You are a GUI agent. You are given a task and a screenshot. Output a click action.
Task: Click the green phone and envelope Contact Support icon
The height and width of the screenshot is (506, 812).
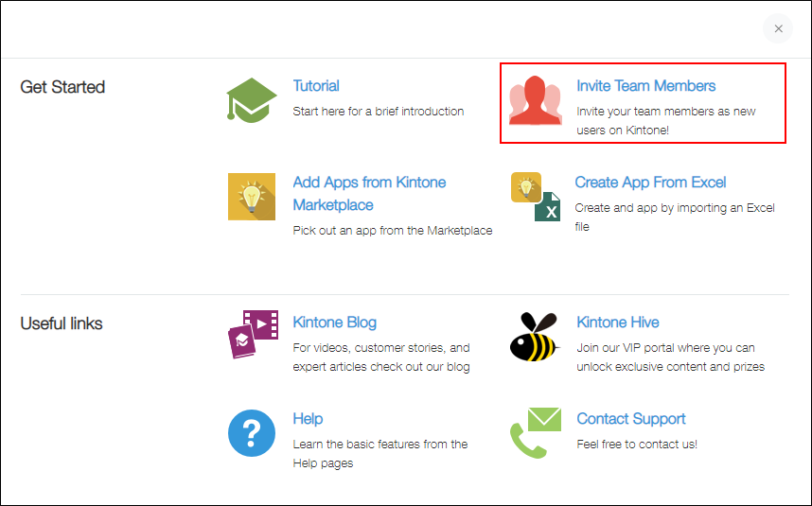536,433
